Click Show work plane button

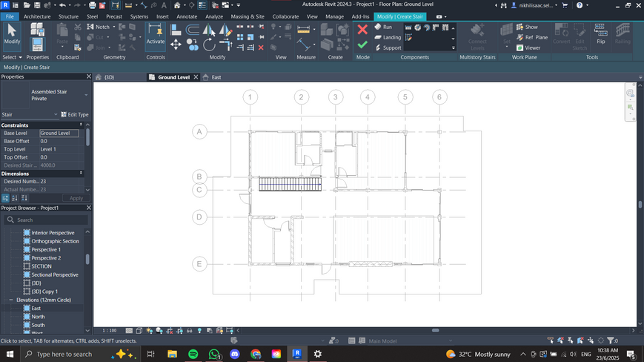pyautogui.click(x=527, y=27)
